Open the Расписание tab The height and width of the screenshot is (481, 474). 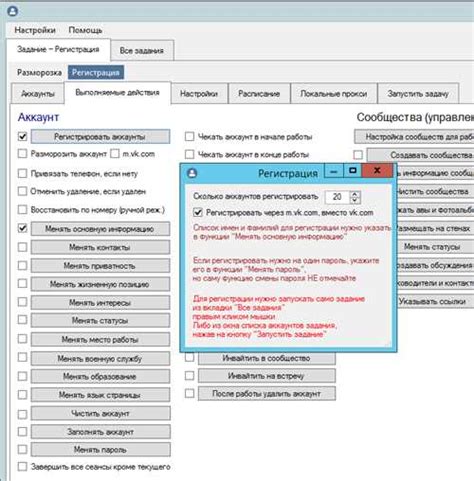[259, 94]
